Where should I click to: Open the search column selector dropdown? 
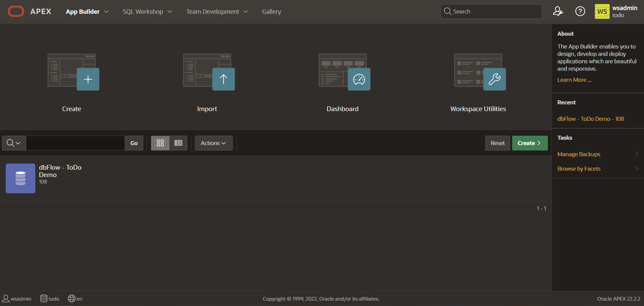[14, 143]
